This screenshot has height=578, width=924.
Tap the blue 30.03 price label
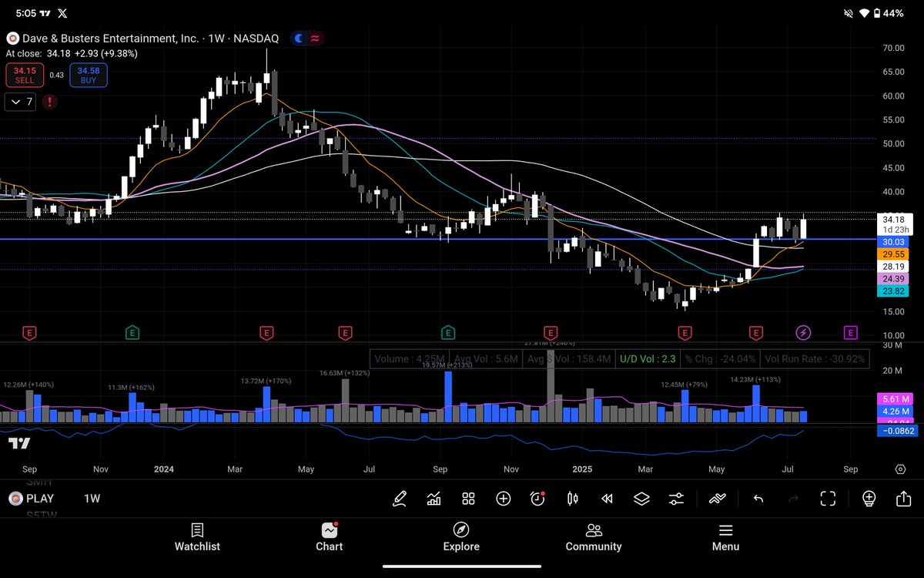click(894, 241)
